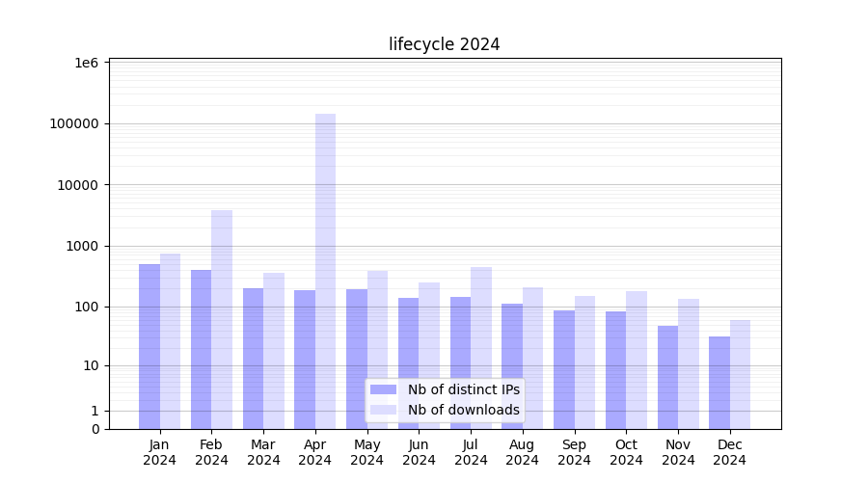Click the 'Jan 2024' x-axis label
This screenshot has width=868, height=482.
[x=160, y=452]
